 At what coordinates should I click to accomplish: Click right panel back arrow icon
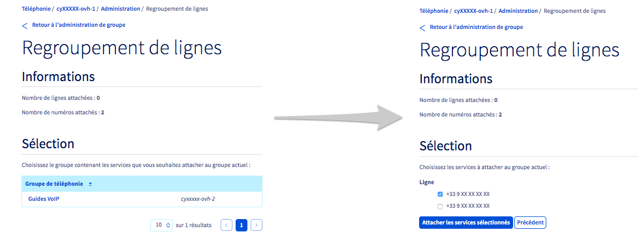pyautogui.click(x=422, y=27)
